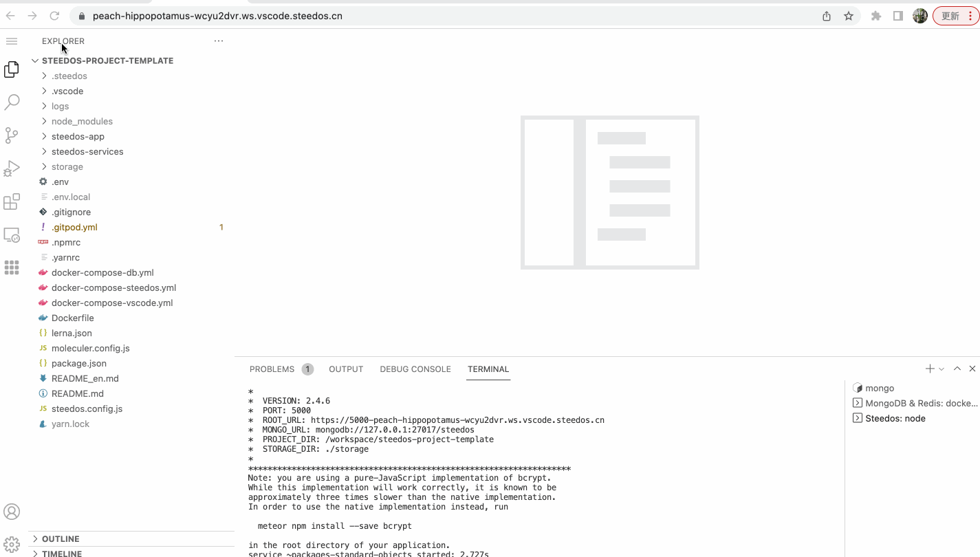This screenshot has height=557, width=980.
Task: Close the terminal panel
Action: pos(972,369)
